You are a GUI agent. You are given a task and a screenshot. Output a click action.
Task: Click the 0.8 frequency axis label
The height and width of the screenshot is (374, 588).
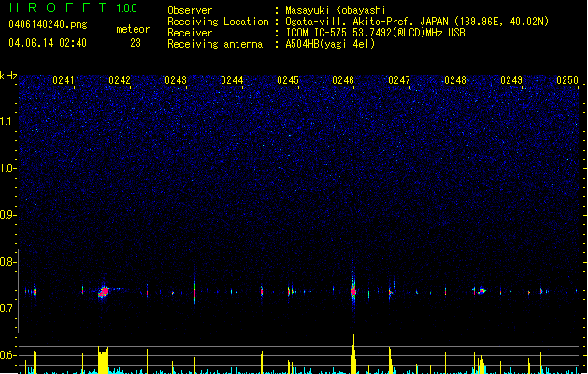click(7, 262)
